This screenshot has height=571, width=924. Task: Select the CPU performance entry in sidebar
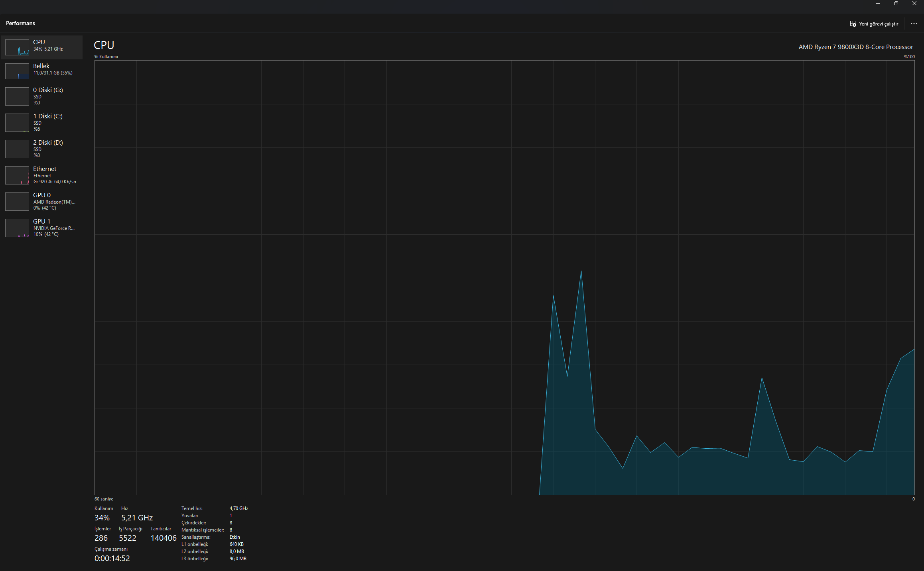coord(42,47)
